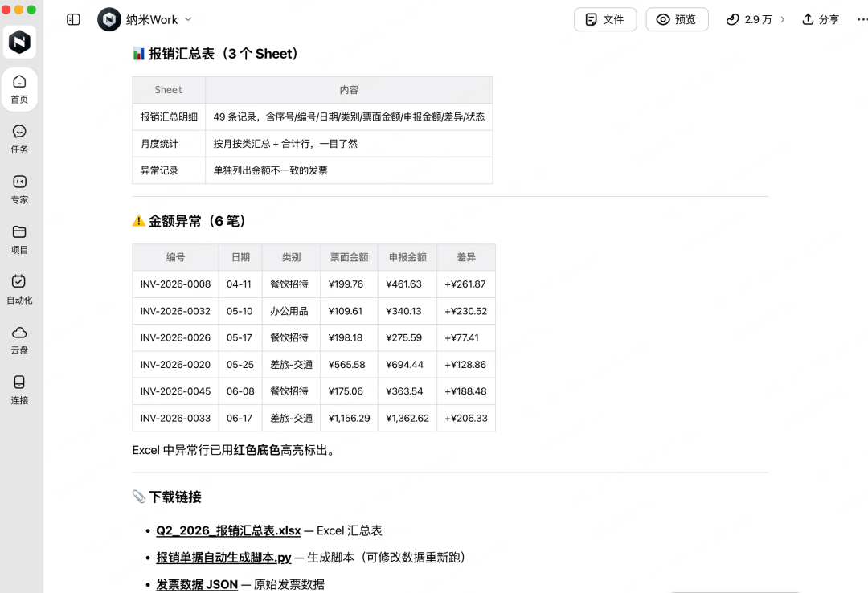Click the 预览 preview button
Image resolution: width=868 pixels, height=593 pixels.
[677, 19]
